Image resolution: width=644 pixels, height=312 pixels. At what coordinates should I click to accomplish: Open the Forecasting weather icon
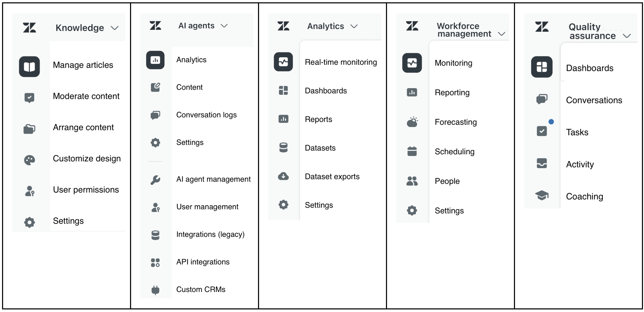click(412, 122)
